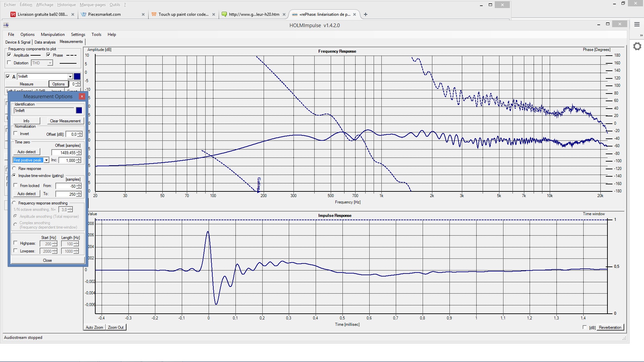The height and width of the screenshot is (362, 644).
Task: Open the THD distortion dropdown
Action: point(50,63)
